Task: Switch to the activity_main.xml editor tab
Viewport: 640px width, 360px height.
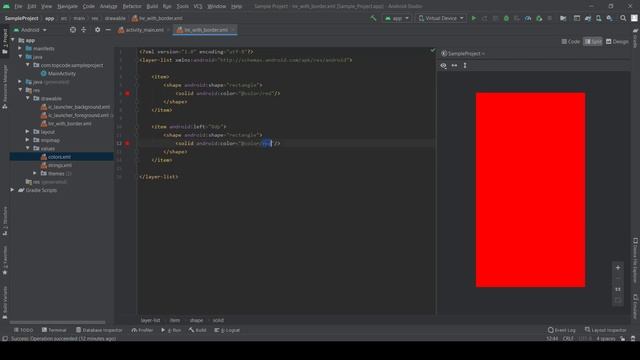Action: click(143, 30)
